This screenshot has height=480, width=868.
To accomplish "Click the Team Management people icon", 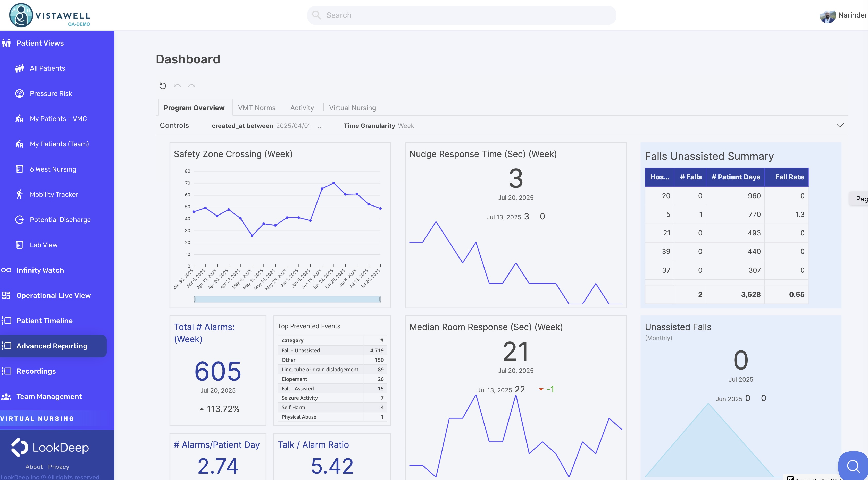I will [7, 396].
